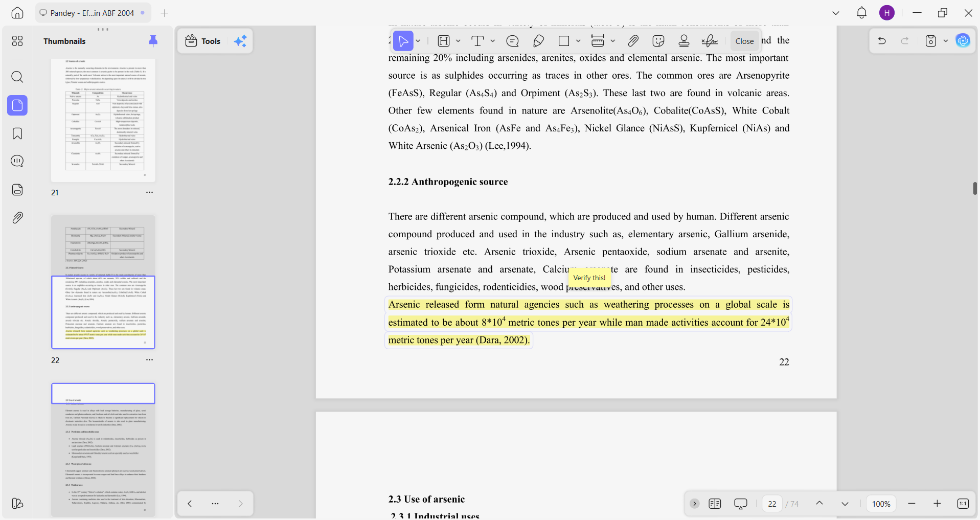Switch to the Pandey - Ef...in ABF 2004 tab
Viewport: 980px width, 520px height.
[93, 13]
